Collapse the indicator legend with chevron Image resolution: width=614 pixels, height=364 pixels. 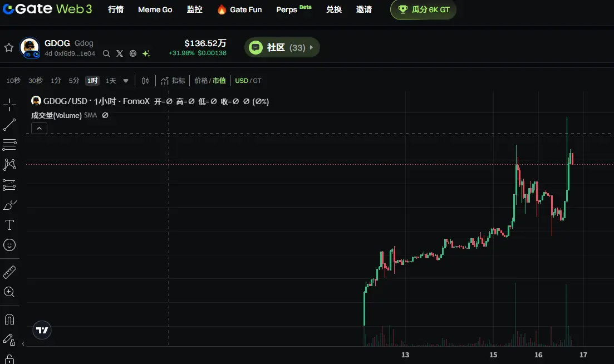39,129
